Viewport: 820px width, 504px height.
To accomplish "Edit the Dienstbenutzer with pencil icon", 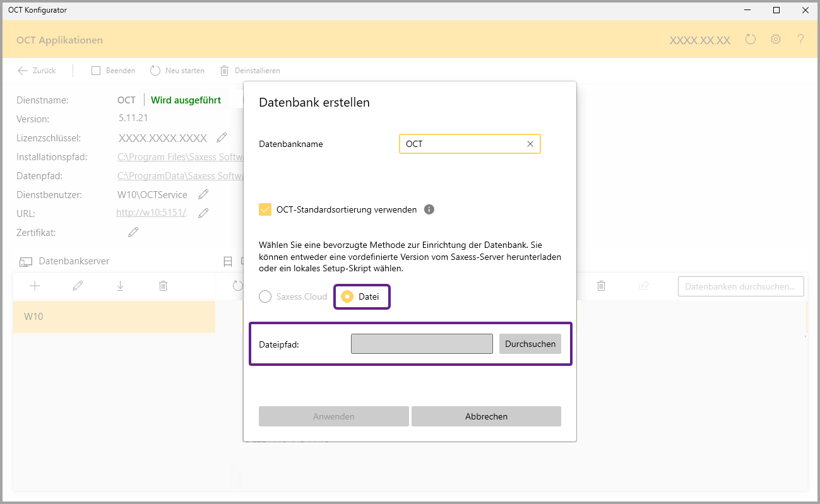I will pos(203,194).
